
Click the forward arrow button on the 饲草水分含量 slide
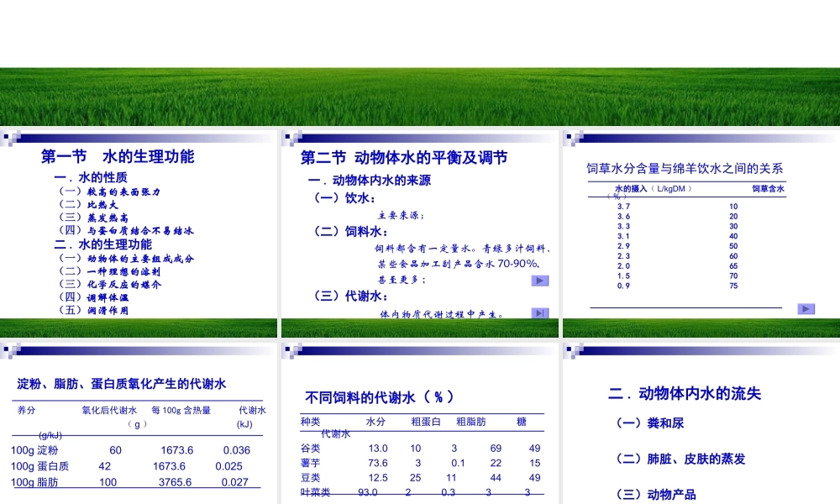(x=806, y=309)
